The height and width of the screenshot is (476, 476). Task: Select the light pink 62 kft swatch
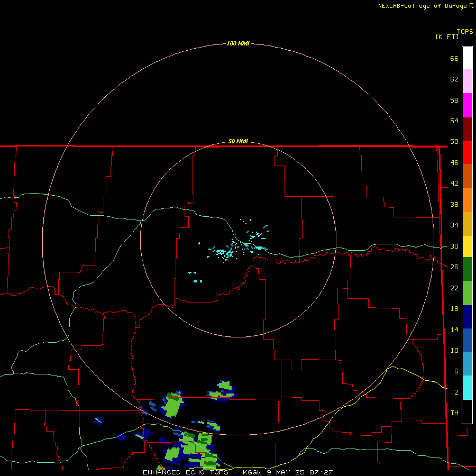pos(467,81)
